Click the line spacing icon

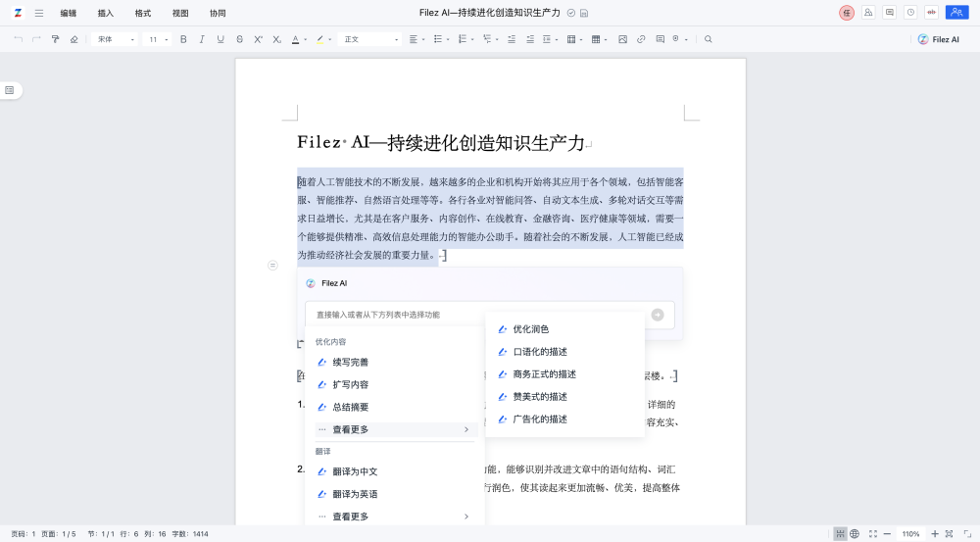click(547, 39)
